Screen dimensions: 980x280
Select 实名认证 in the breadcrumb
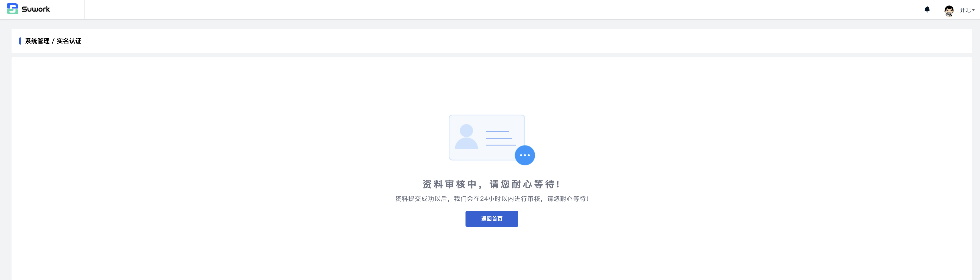coord(69,41)
